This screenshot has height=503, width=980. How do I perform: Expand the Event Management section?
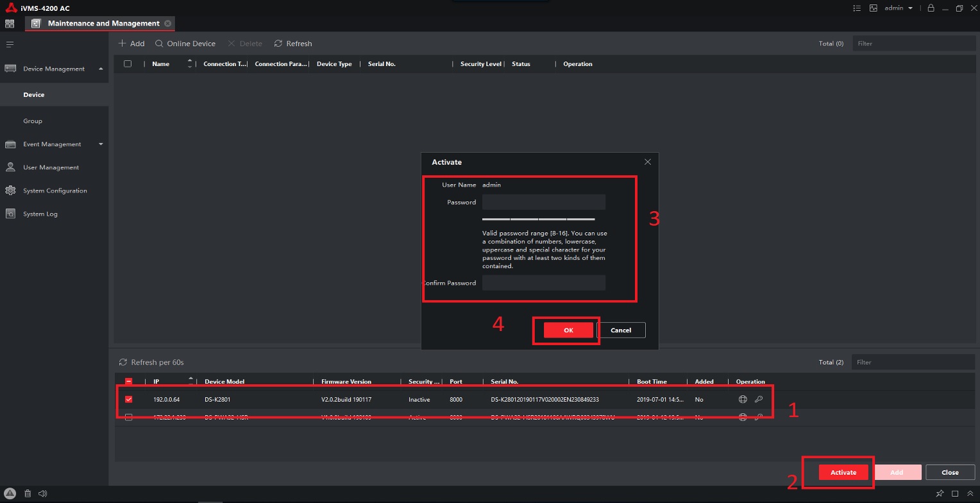[x=101, y=144]
